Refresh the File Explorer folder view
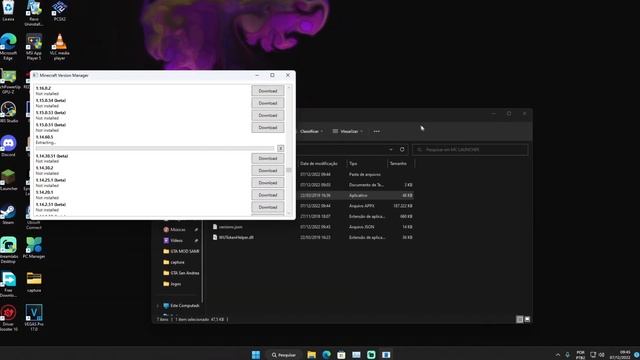The height and width of the screenshot is (360, 640). 402,149
